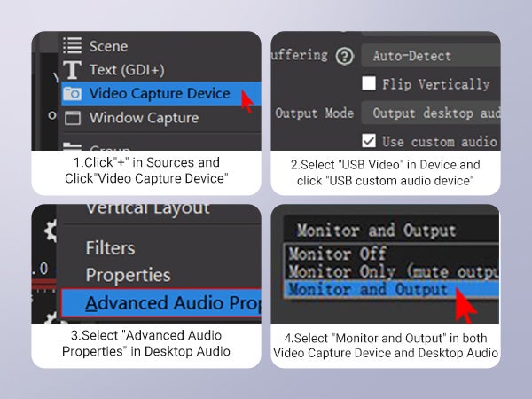This screenshot has height=399, width=532.
Task: Click the Video Capture Device camera icon
Action: (73, 94)
